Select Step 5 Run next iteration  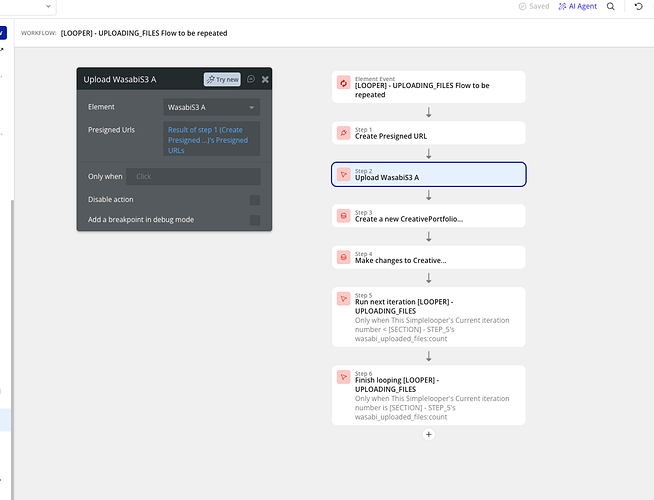click(x=428, y=317)
